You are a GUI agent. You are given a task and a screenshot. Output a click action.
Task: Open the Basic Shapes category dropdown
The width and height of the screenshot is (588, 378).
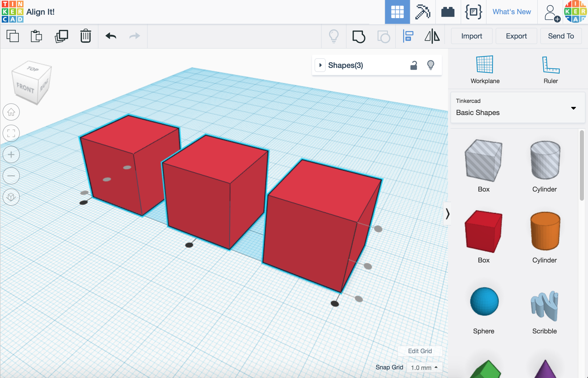(517, 108)
